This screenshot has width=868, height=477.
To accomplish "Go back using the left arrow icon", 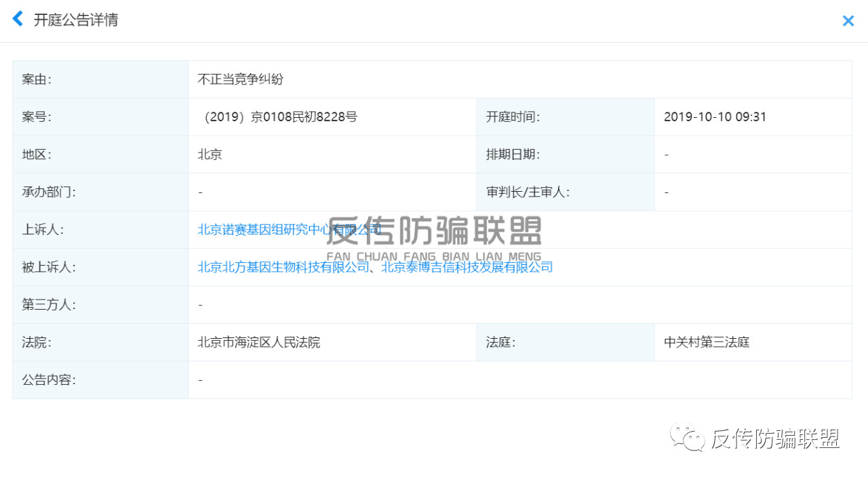I will pyautogui.click(x=18, y=19).
